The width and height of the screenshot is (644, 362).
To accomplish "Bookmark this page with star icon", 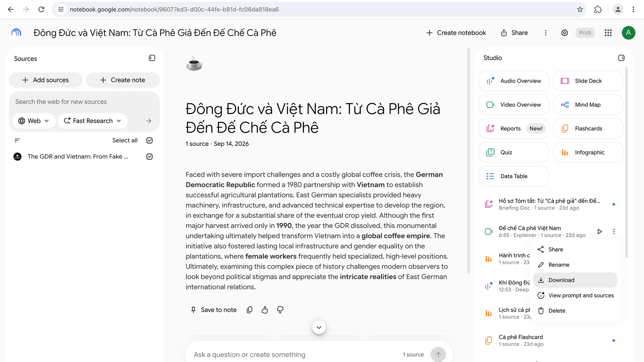I will pyautogui.click(x=580, y=9).
